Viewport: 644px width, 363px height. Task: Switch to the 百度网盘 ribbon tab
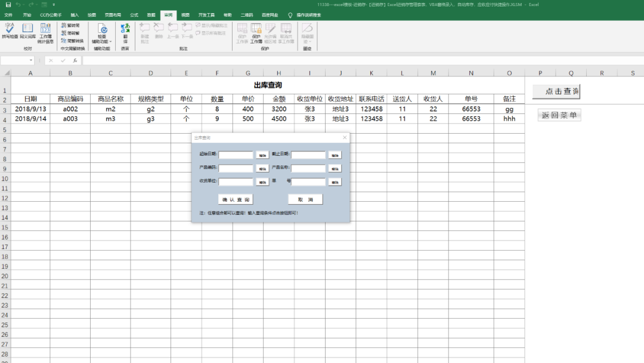[270, 15]
